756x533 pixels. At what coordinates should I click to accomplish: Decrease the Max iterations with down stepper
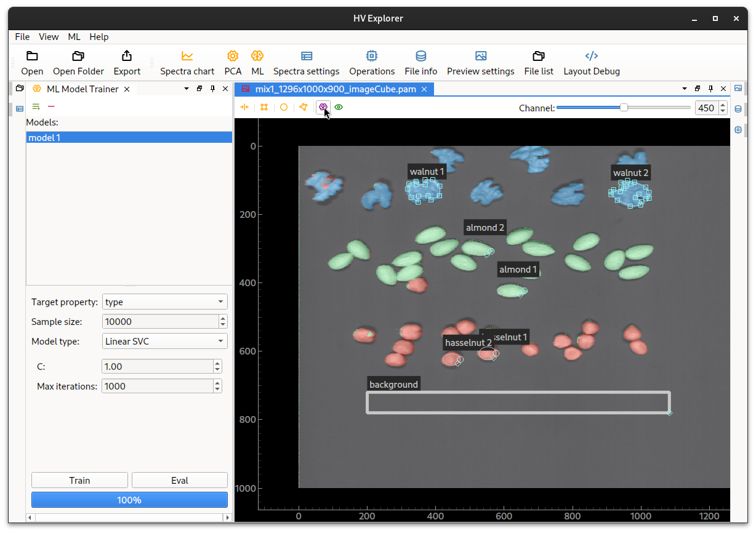pyautogui.click(x=217, y=390)
